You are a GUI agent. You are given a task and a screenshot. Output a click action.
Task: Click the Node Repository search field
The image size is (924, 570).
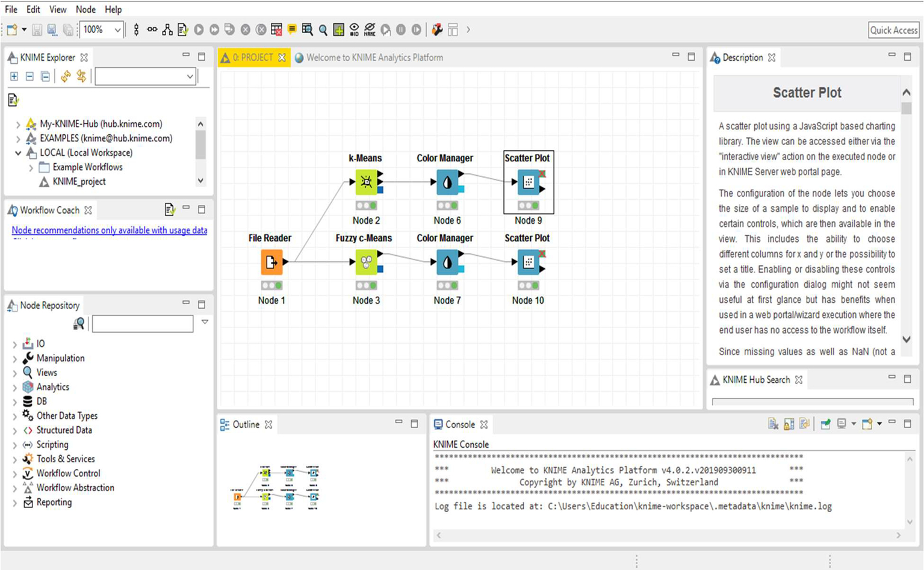click(143, 324)
